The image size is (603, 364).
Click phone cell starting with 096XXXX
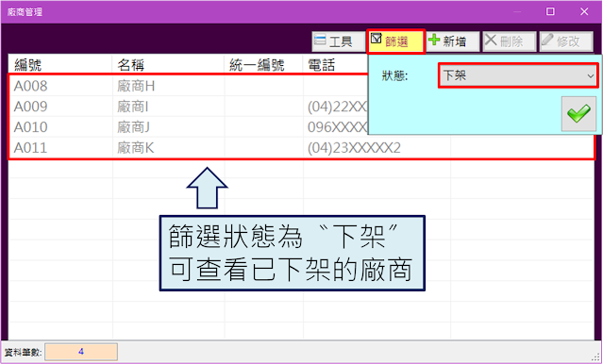(337, 127)
